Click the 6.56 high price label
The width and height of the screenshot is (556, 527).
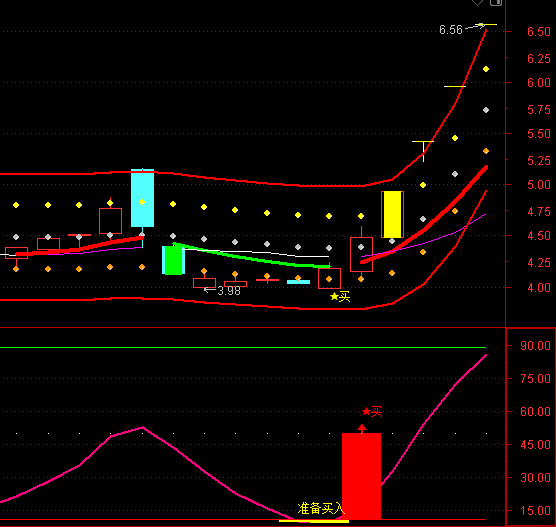point(451,29)
